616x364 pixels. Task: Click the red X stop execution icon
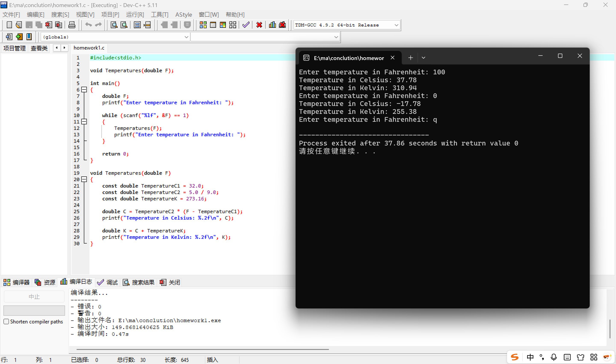[x=259, y=25]
